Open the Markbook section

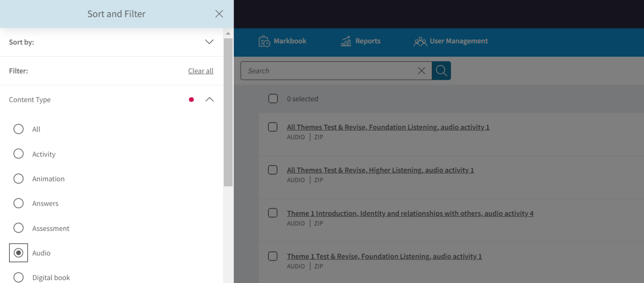(282, 41)
